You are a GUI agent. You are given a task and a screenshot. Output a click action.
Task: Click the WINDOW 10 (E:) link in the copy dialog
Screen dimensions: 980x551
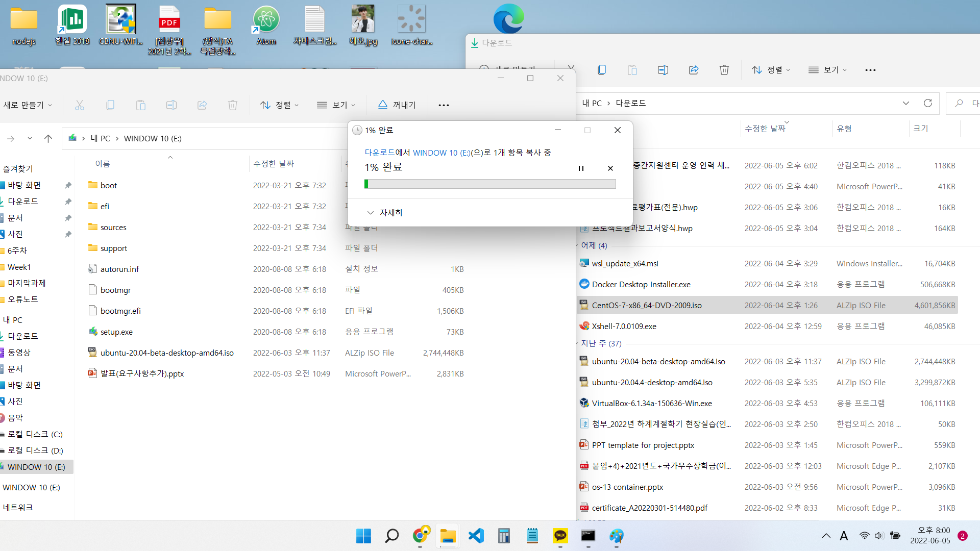coord(442,153)
